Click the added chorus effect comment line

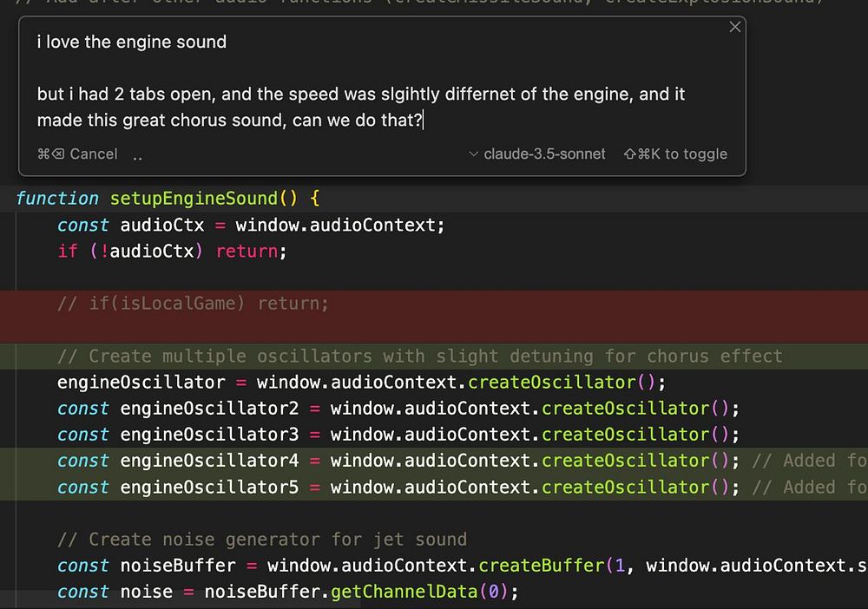tap(419, 356)
